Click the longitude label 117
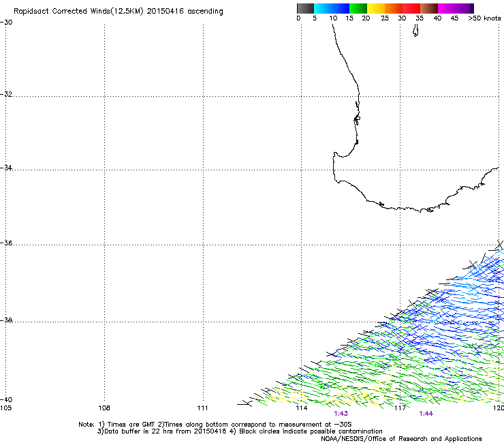Viewport: 504px width, 443px height. pyautogui.click(x=400, y=408)
